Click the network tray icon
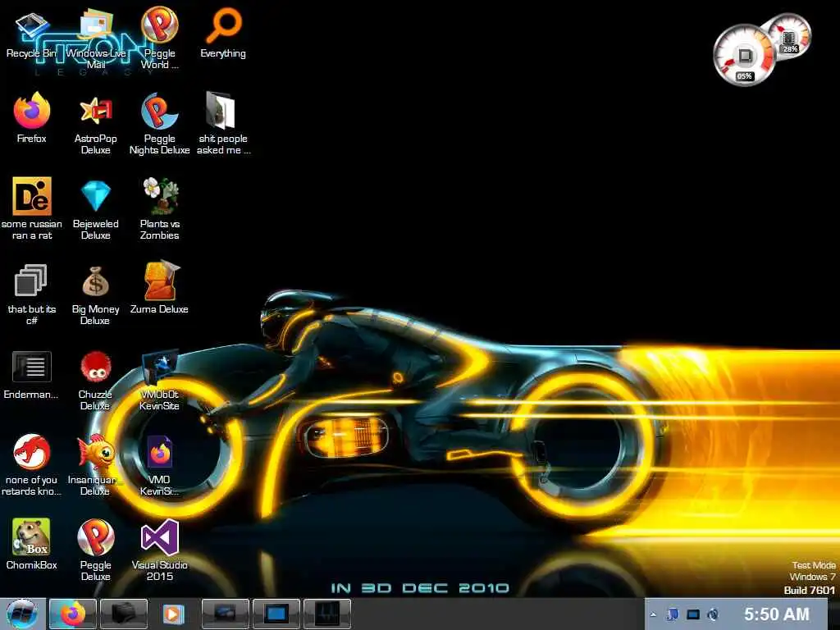Image resolution: width=840 pixels, height=630 pixels. point(673,614)
